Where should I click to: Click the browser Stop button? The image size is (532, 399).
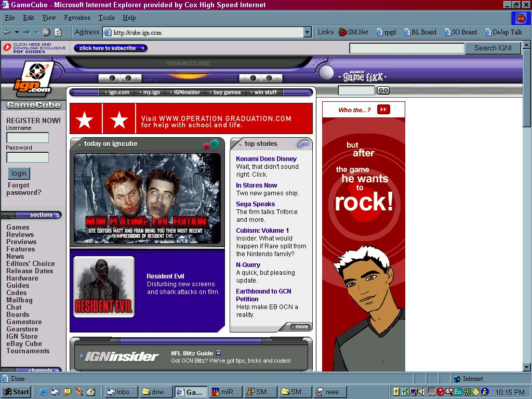[x=46, y=32]
